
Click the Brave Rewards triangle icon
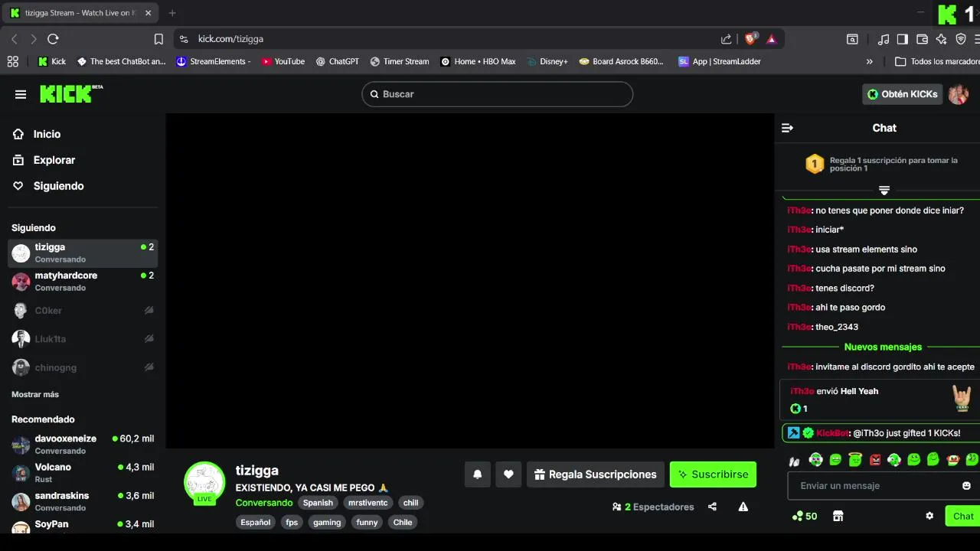[771, 39]
